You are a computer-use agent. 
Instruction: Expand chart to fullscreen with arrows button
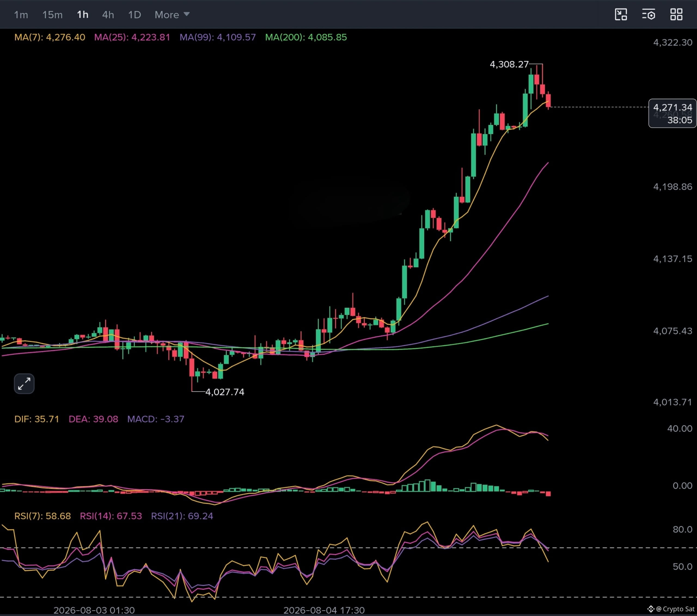coord(24,384)
